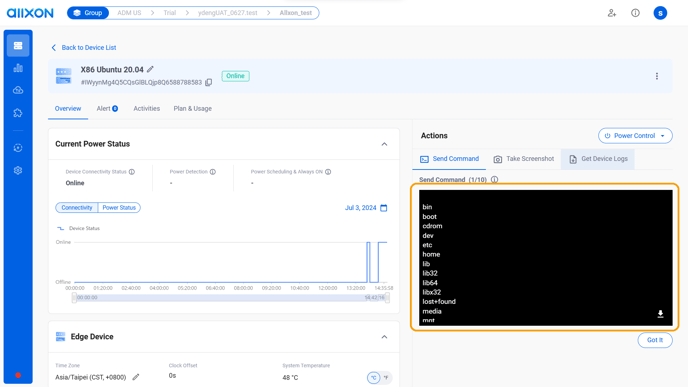Open the analytics bar chart sidebar icon
The width and height of the screenshot is (688, 387).
(x=18, y=68)
